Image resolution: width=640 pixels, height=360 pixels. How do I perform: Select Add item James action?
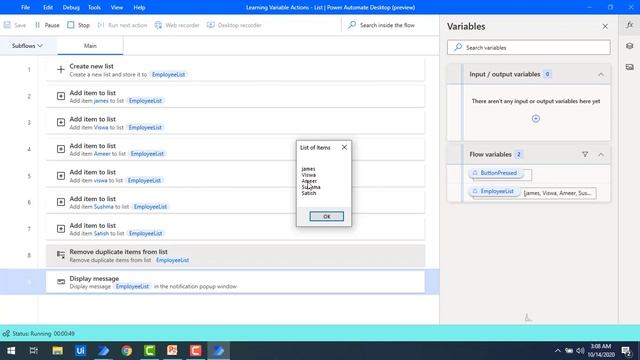[235, 96]
